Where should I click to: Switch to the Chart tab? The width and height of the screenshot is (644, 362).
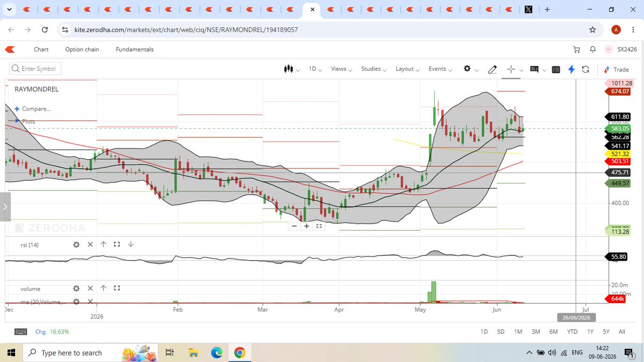click(x=41, y=49)
